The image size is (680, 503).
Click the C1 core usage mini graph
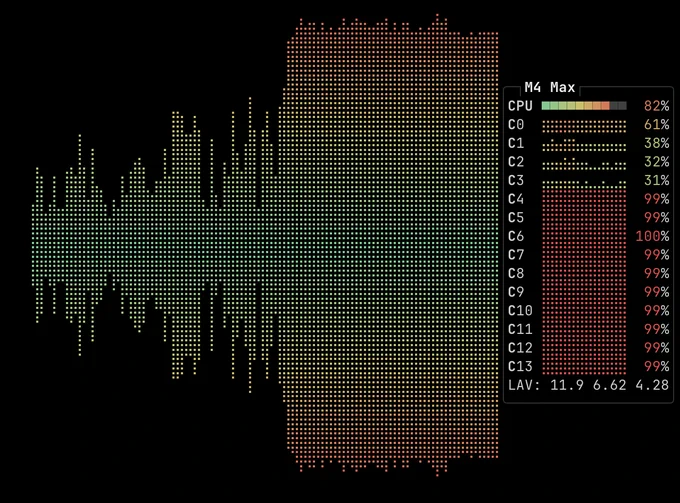[584, 145]
